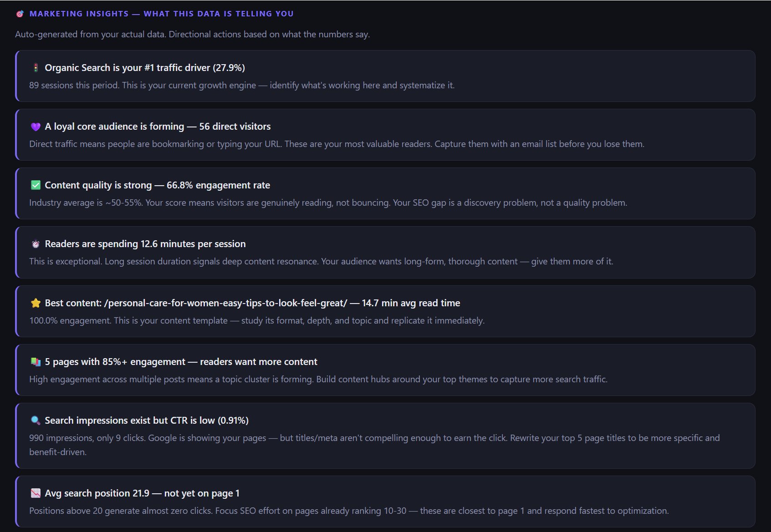Click the 'Organic Search is your #1 traffic driver' title

pos(145,68)
